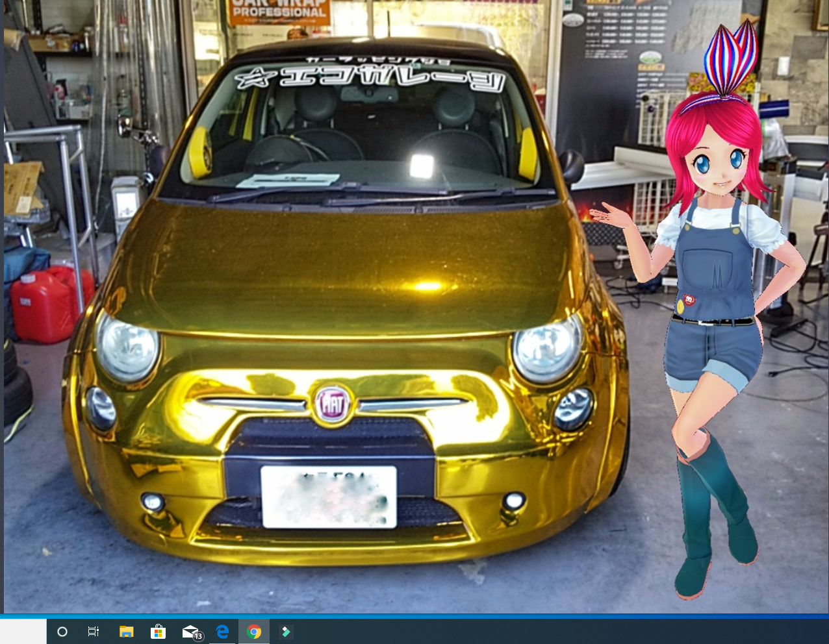Open Microsoft Store taskbar icon
829x644 pixels.
[x=158, y=631]
